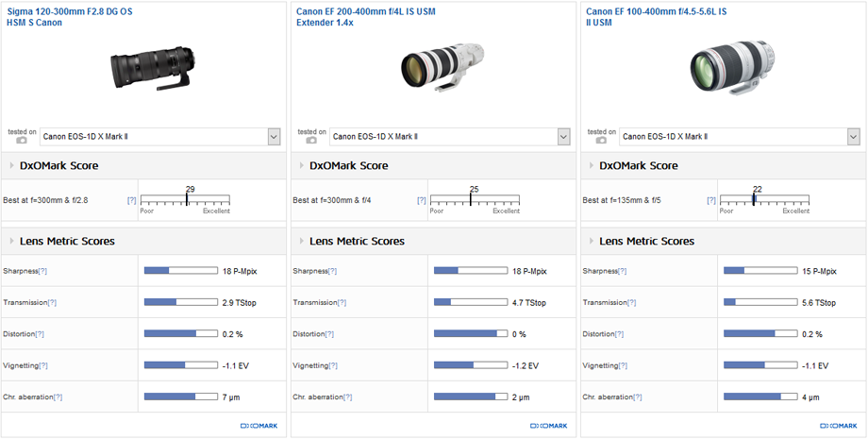
Task: Open Transmission [?] help in the Sigma column
Action: pos(52,303)
